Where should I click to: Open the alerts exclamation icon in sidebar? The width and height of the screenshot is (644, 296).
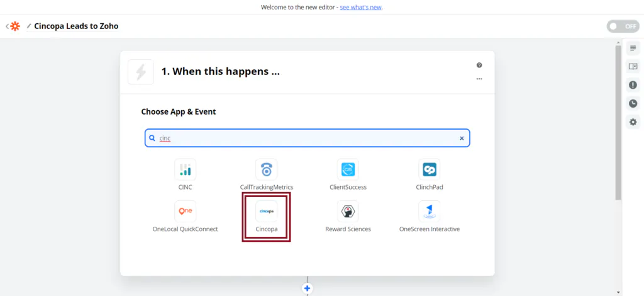[633, 85]
